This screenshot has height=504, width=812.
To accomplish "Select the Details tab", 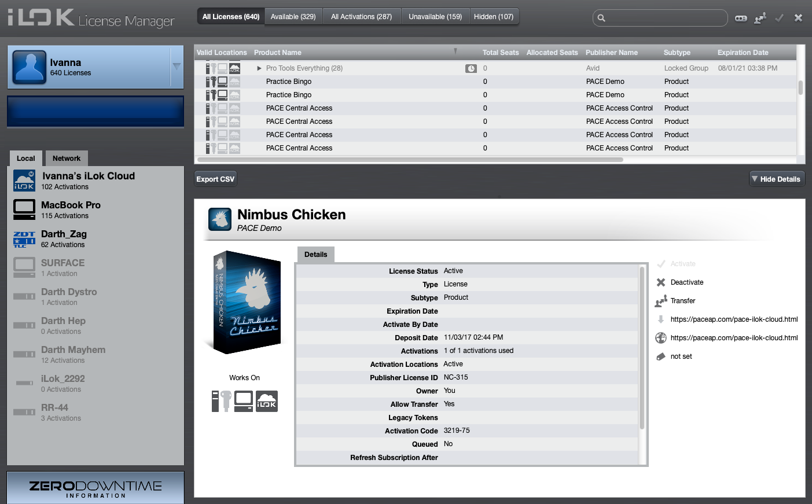I will pos(316,254).
